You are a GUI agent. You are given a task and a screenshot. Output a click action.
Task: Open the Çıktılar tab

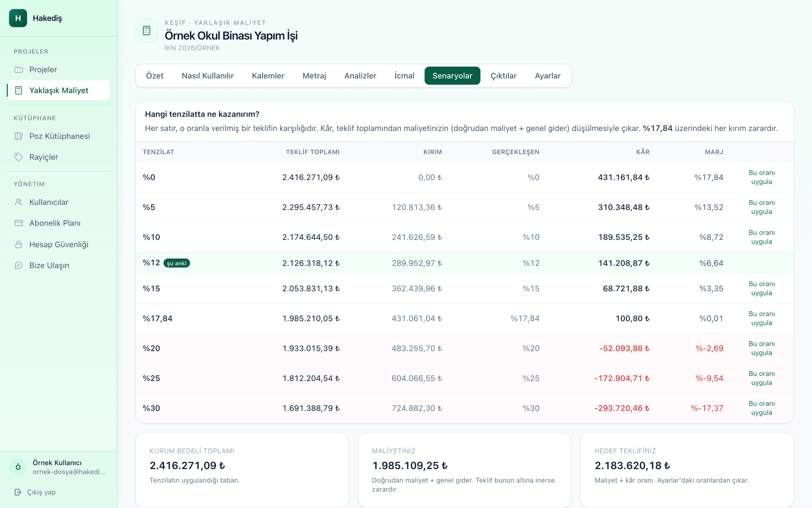click(503, 76)
